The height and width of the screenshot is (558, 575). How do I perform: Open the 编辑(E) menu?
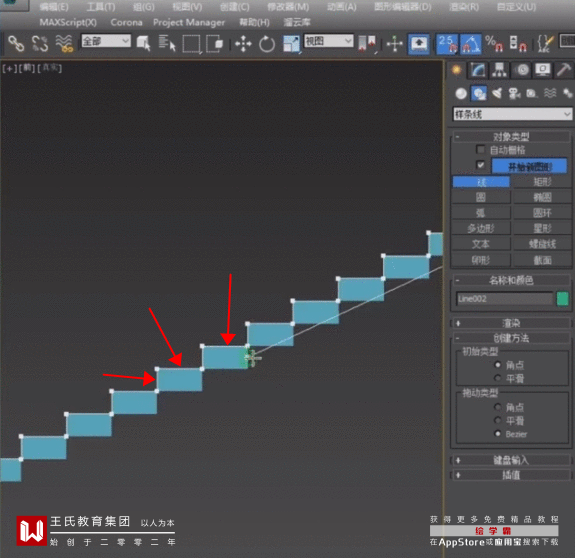pos(54,7)
